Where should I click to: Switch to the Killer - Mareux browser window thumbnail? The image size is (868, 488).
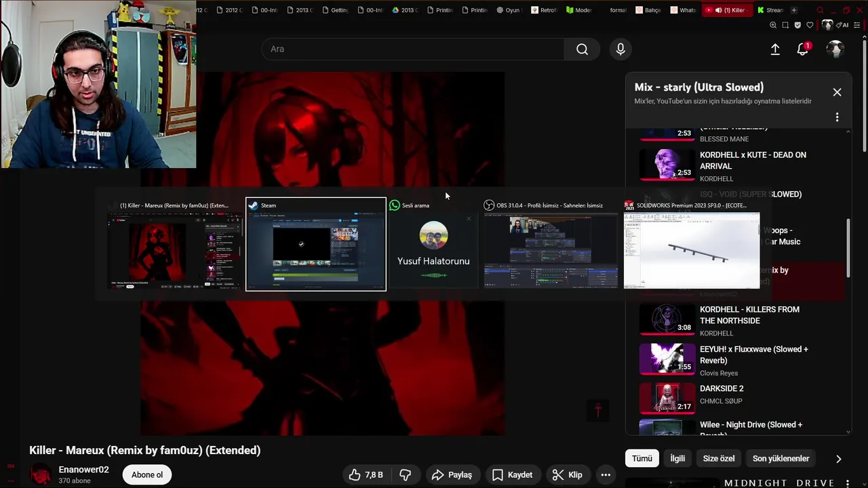point(175,251)
